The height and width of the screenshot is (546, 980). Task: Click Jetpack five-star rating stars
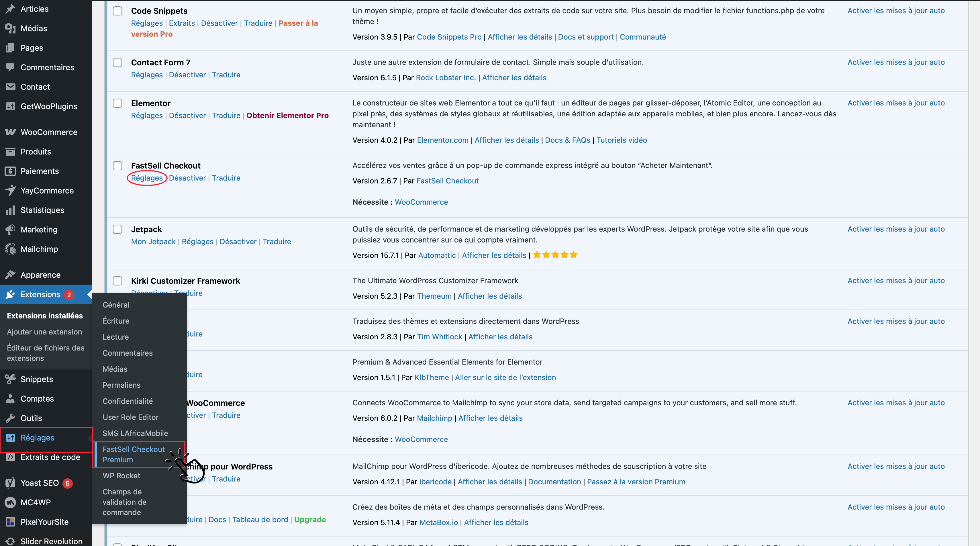(x=555, y=255)
